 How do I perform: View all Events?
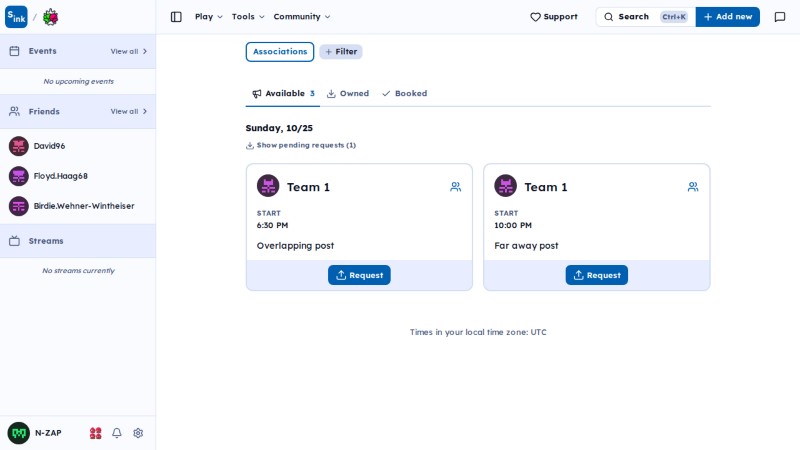coord(129,52)
